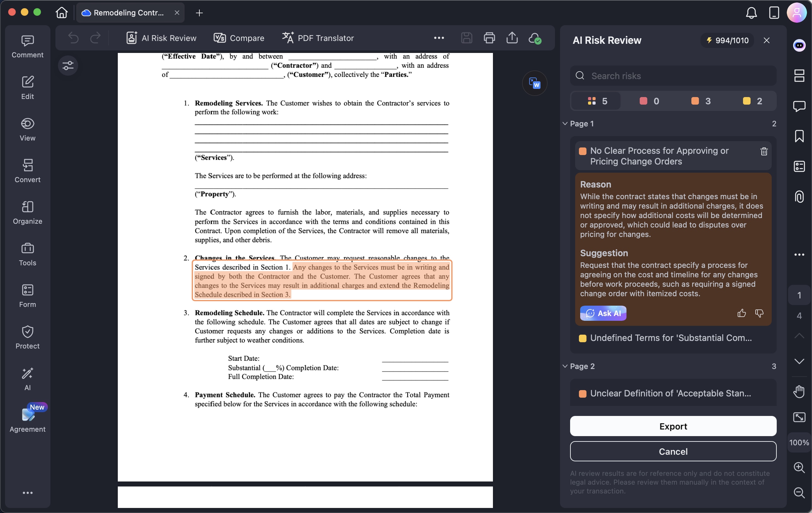The height and width of the screenshot is (513, 812).
Task: Delete the Change Orders risk item
Action: coord(764,152)
